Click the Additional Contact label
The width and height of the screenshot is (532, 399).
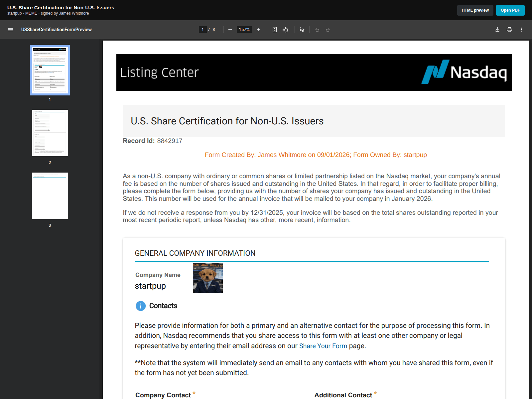(343, 395)
